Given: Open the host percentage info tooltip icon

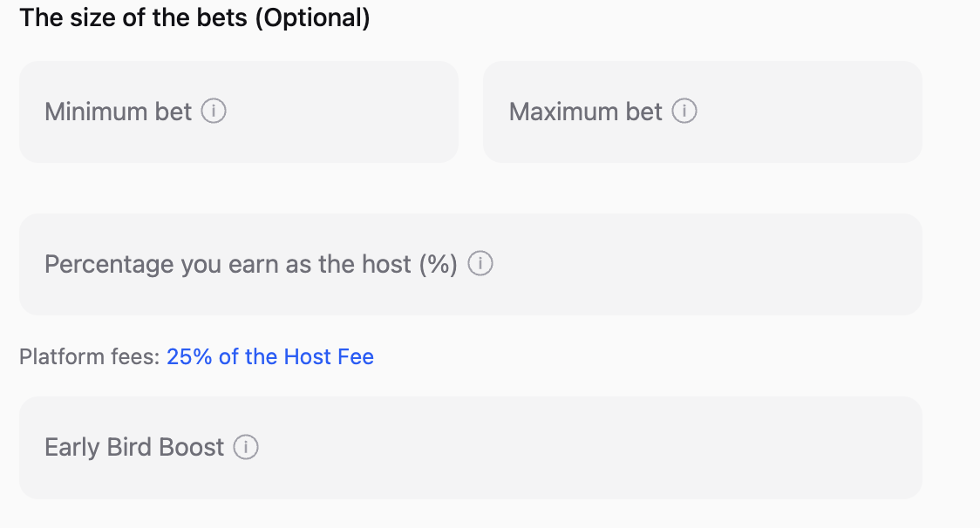Looking at the screenshot, I should 481,264.
